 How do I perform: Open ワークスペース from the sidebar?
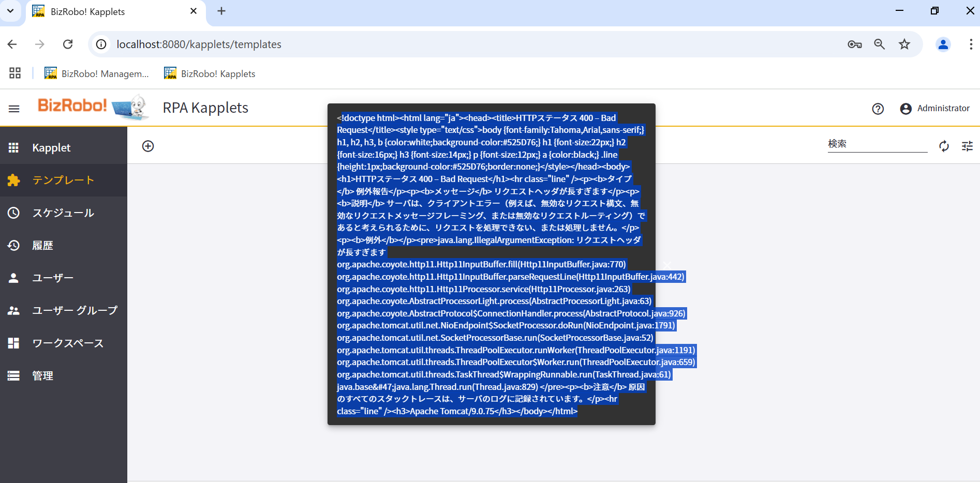[68, 343]
